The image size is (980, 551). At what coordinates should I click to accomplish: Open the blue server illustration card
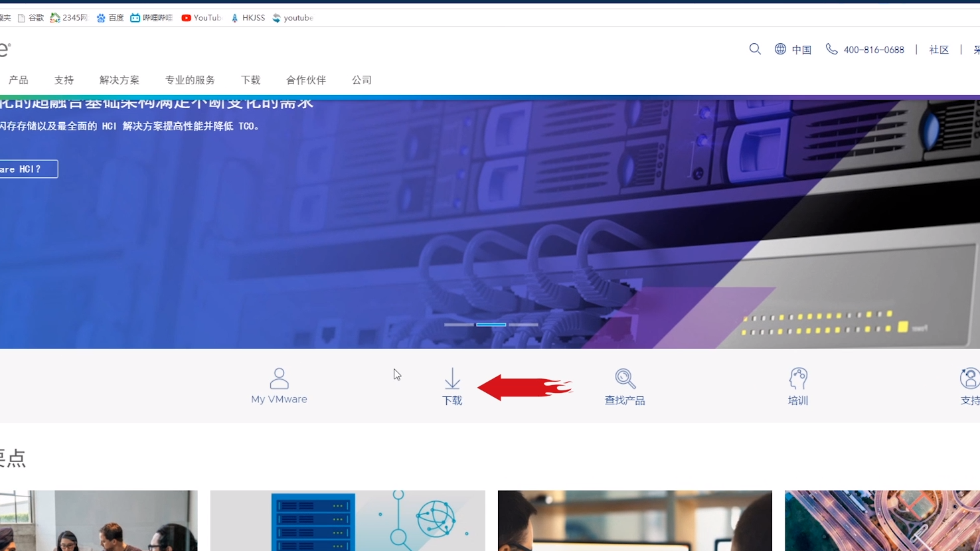pyautogui.click(x=348, y=520)
